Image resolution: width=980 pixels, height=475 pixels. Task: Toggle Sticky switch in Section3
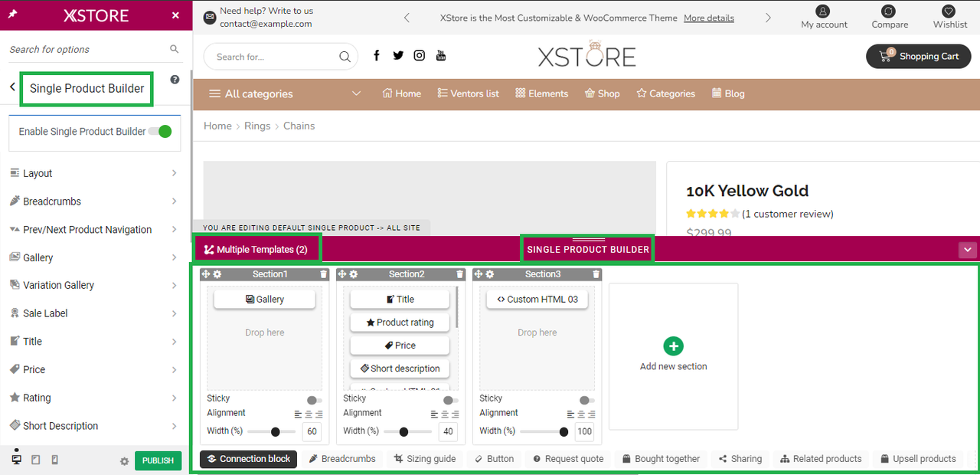586,400
